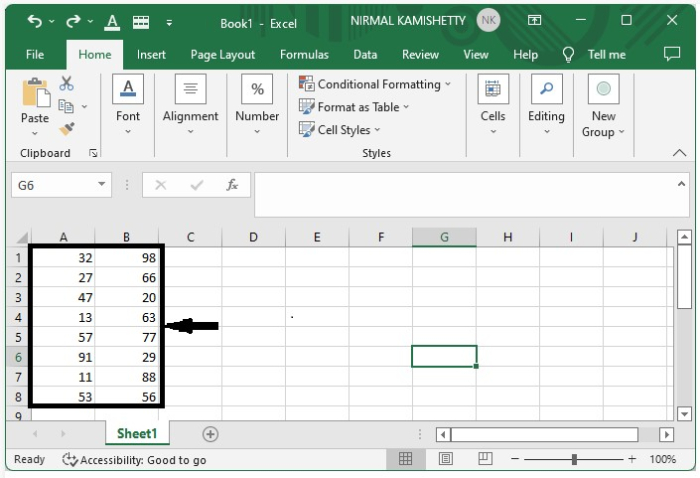700x478 pixels.
Task: Click cell B7 containing 88
Action: coord(127,377)
